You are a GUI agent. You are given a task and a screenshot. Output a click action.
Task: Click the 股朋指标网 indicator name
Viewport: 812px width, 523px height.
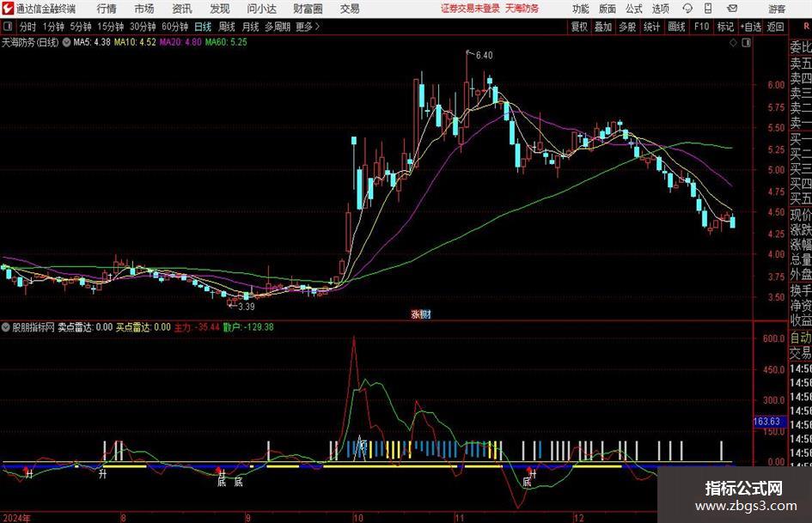[34, 327]
